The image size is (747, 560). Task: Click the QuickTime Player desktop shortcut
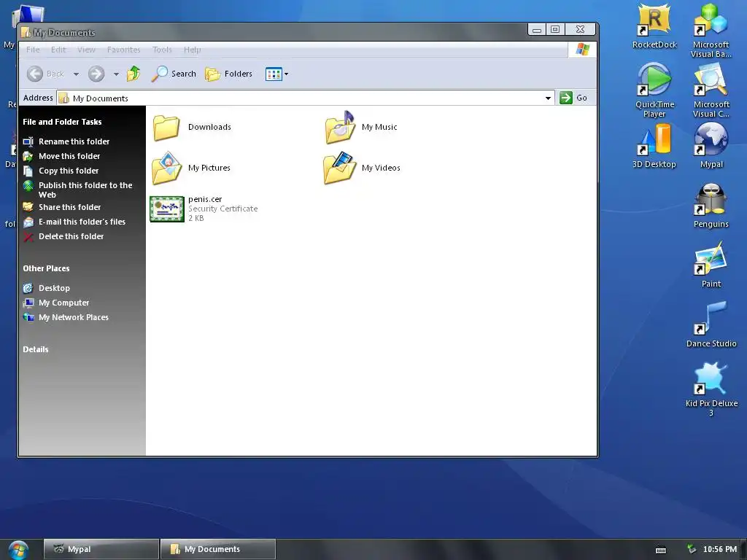(x=654, y=90)
